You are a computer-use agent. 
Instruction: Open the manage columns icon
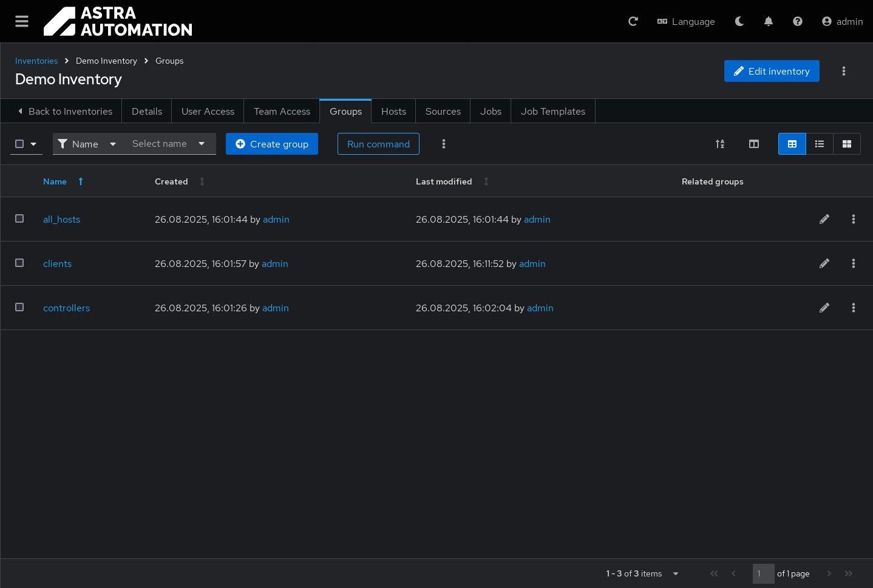(x=753, y=144)
